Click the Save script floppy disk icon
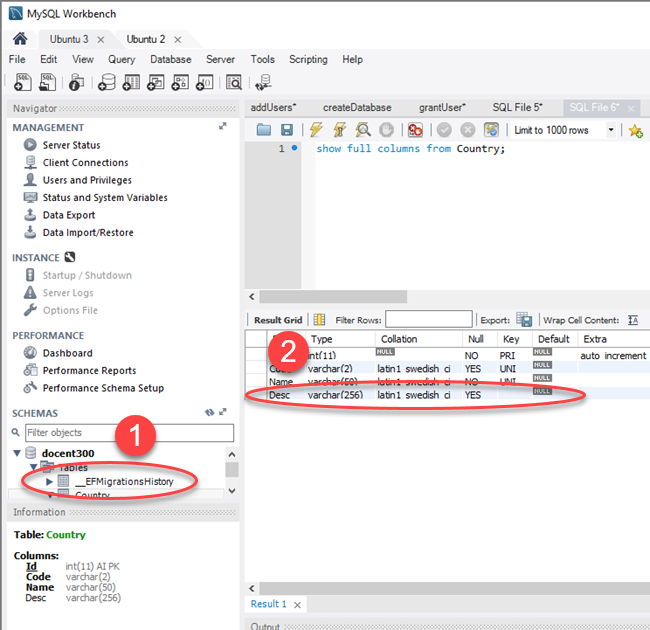 (x=287, y=130)
